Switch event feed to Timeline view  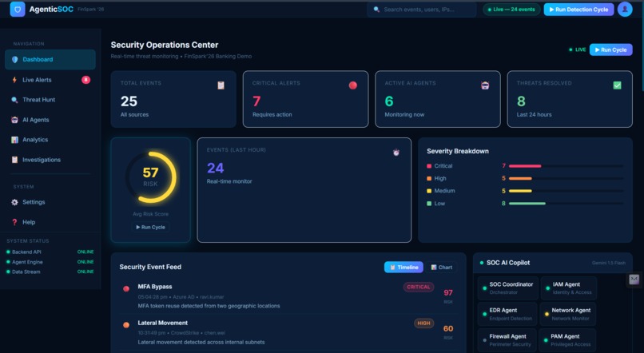click(403, 268)
